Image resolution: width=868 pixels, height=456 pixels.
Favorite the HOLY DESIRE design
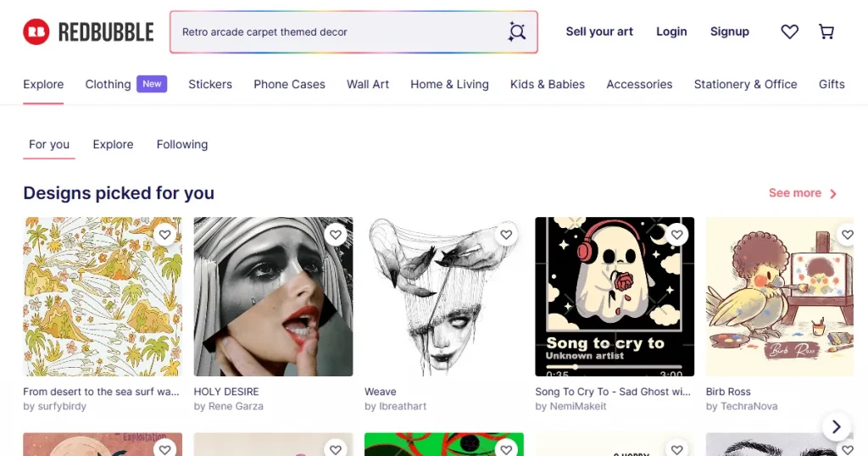click(336, 235)
